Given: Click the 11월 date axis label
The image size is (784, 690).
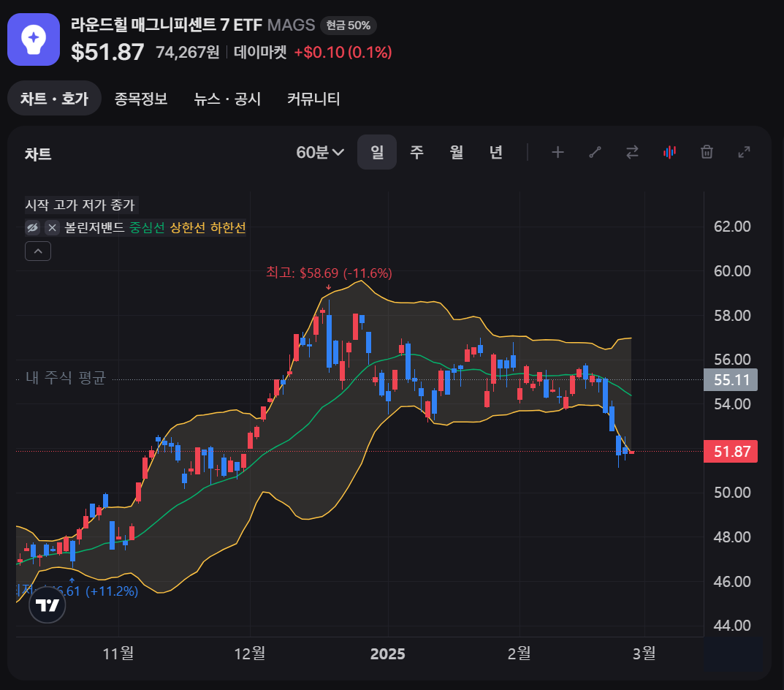Looking at the screenshot, I should click(x=118, y=653).
